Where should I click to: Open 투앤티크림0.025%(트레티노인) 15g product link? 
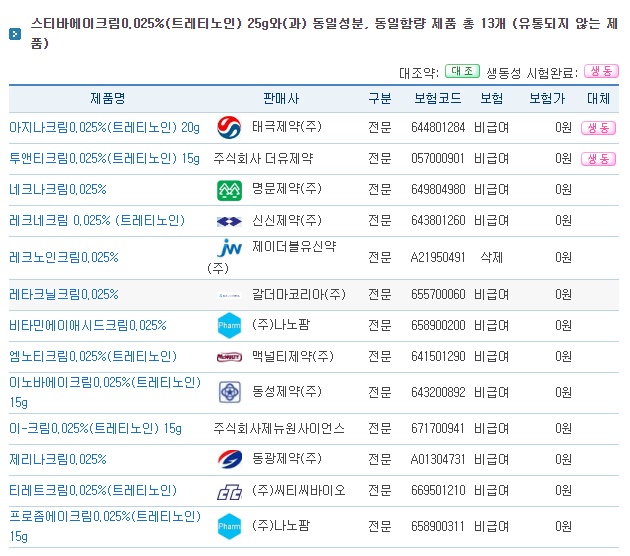[x=104, y=158]
